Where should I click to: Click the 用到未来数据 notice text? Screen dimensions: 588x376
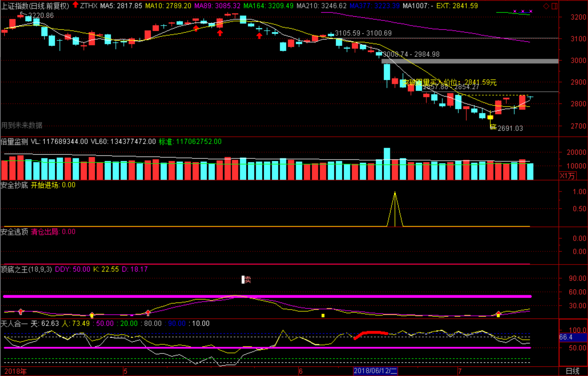pos(22,125)
